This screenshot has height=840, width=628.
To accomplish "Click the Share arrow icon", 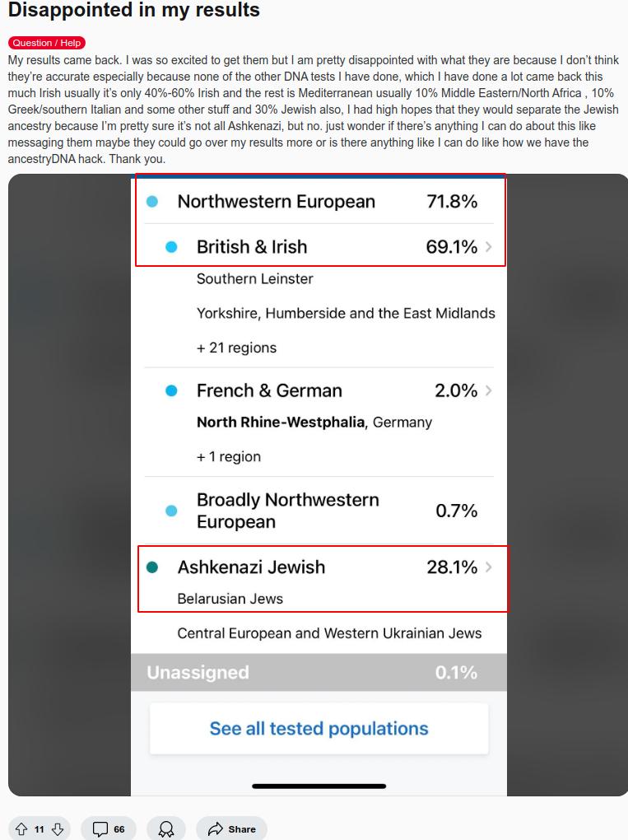I will (216, 829).
